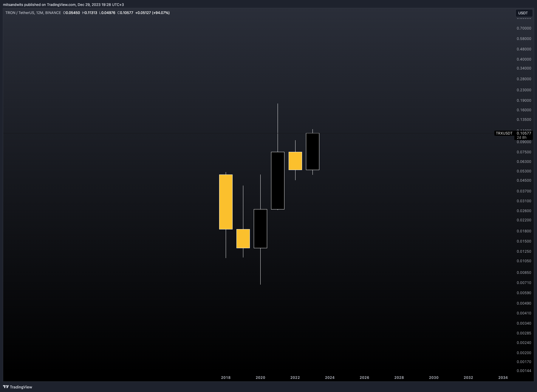Click the 0.19000 price axis label
The height and width of the screenshot is (392, 537).
point(524,101)
